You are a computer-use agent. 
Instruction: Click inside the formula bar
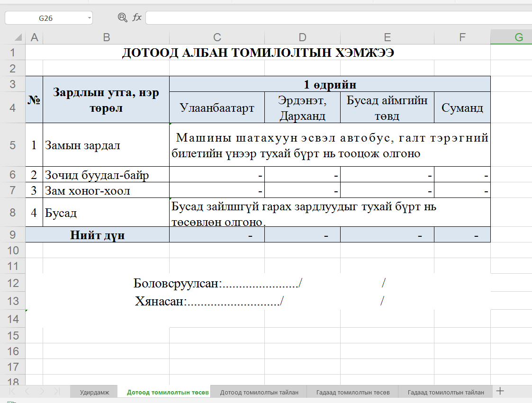tap(332, 18)
